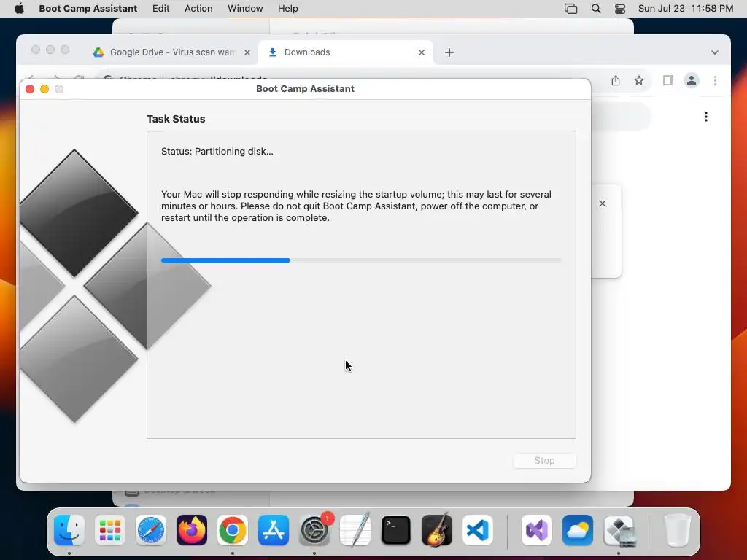The width and height of the screenshot is (747, 560).
Task: Minimize the Boot Camp Assistant window
Action: click(44, 89)
